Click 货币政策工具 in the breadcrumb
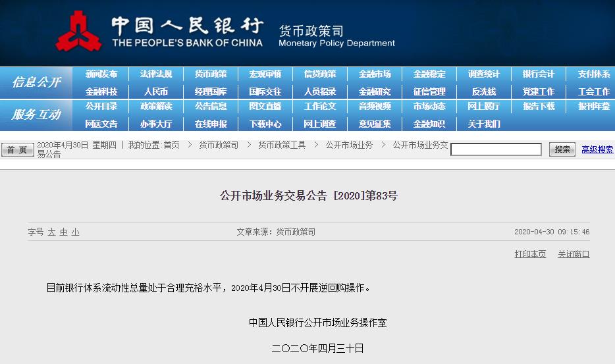615x364 pixels. point(282,145)
